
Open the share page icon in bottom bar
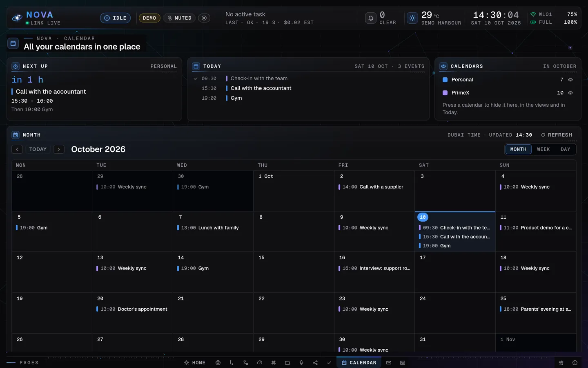tap(315, 363)
